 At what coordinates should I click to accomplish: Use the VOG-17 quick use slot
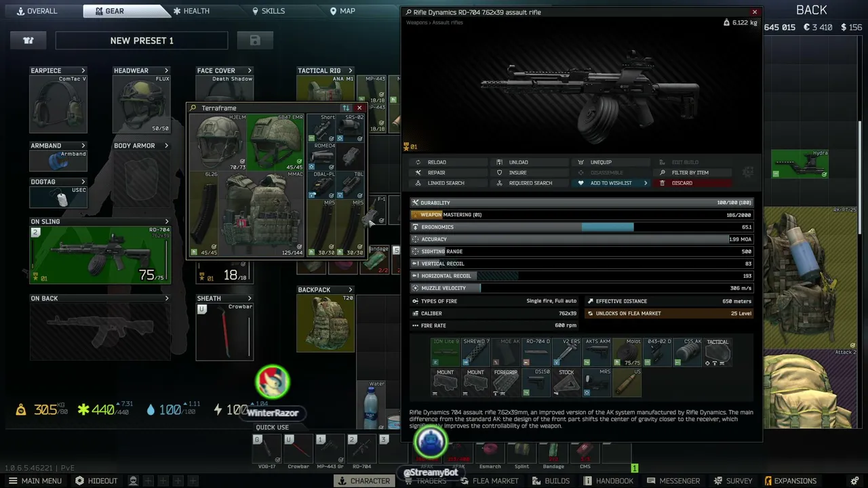pyautogui.click(x=267, y=449)
